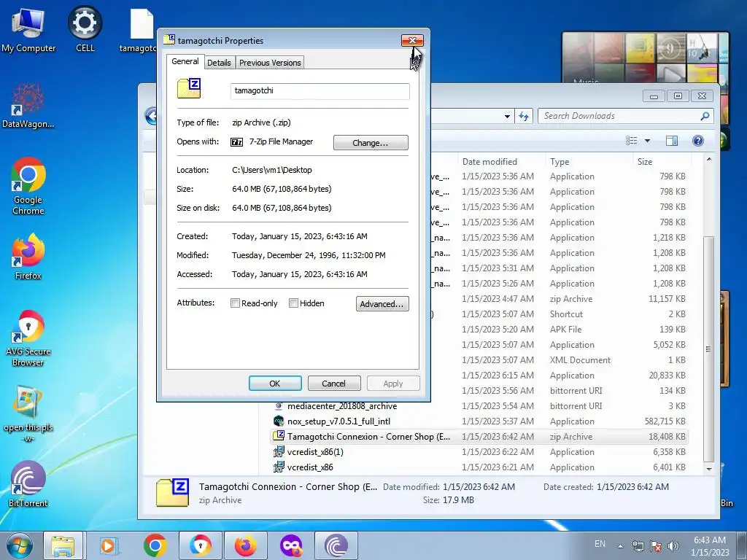Open Advanced... attributes button
The image size is (747, 560).
click(x=382, y=304)
